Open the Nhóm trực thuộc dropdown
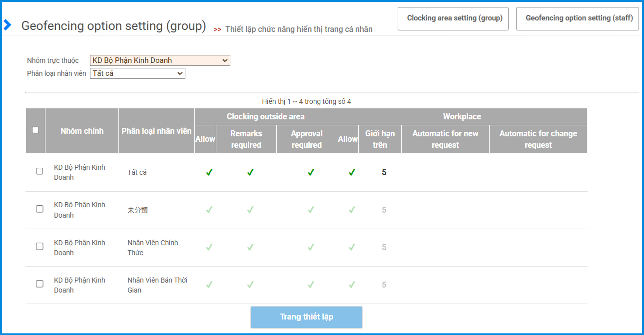644x335 pixels. click(x=160, y=60)
